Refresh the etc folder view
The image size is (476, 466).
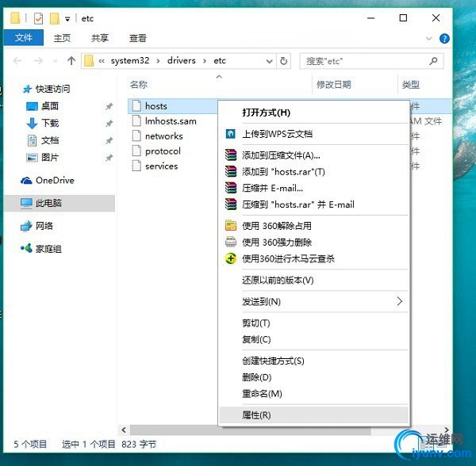tap(283, 61)
